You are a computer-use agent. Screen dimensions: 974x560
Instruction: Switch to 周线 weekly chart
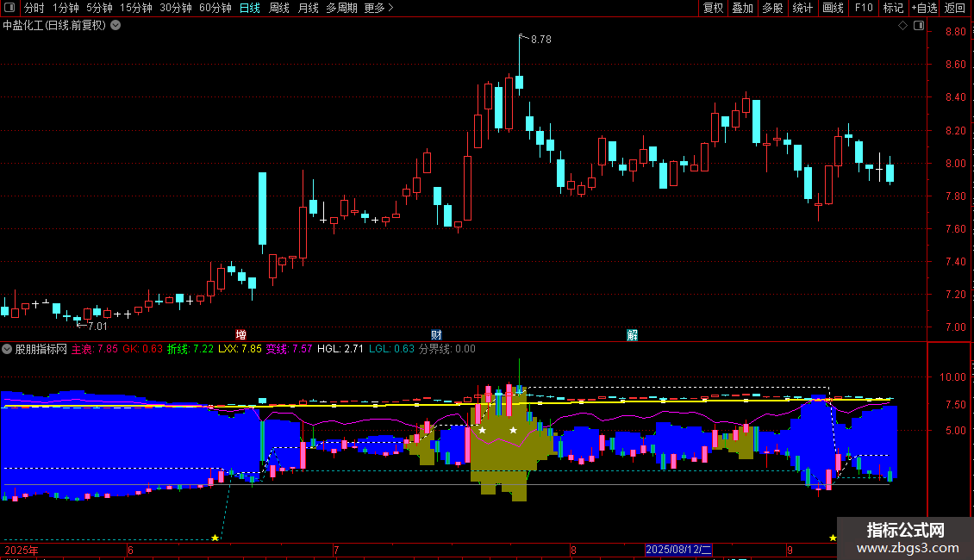pyautogui.click(x=279, y=8)
